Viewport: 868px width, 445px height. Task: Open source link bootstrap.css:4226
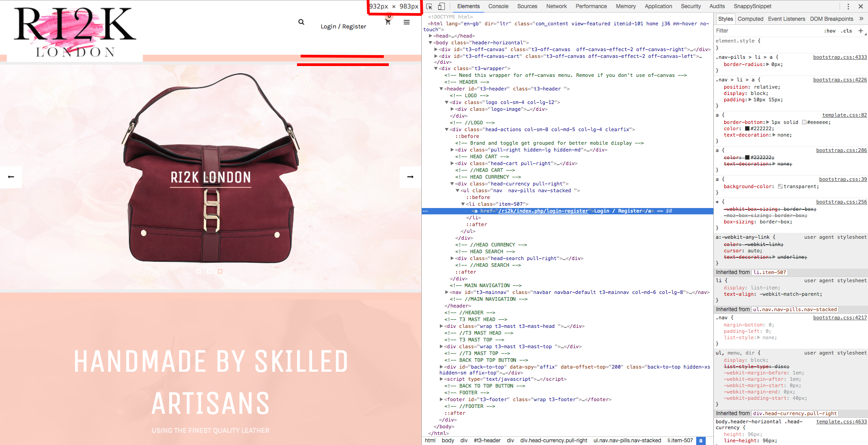click(x=840, y=80)
